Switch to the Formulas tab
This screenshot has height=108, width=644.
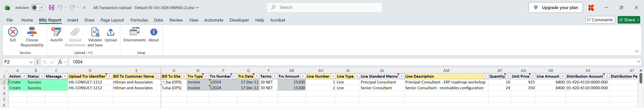pyautogui.click(x=139, y=20)
